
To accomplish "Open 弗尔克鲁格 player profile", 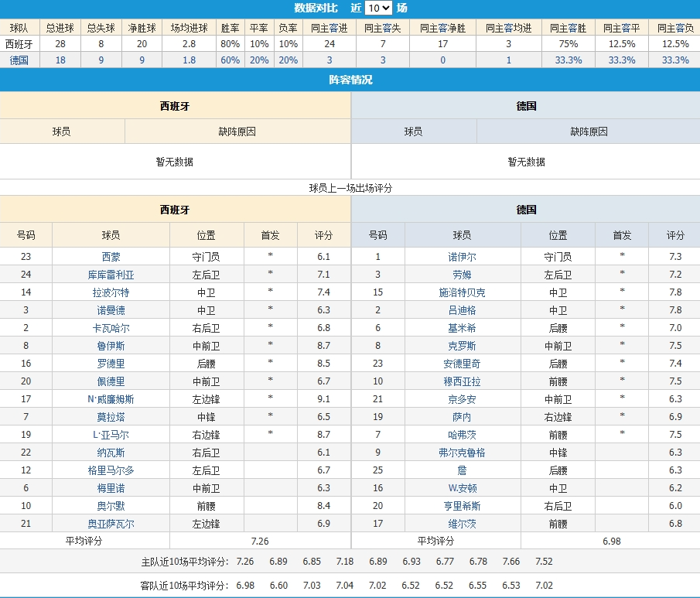I will point(462,453).
